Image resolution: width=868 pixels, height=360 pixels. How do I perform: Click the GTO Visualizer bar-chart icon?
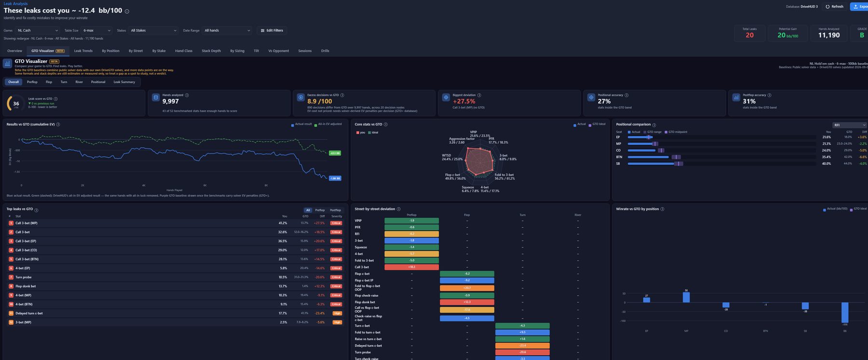pyautogui.click(x=7, y=63)
